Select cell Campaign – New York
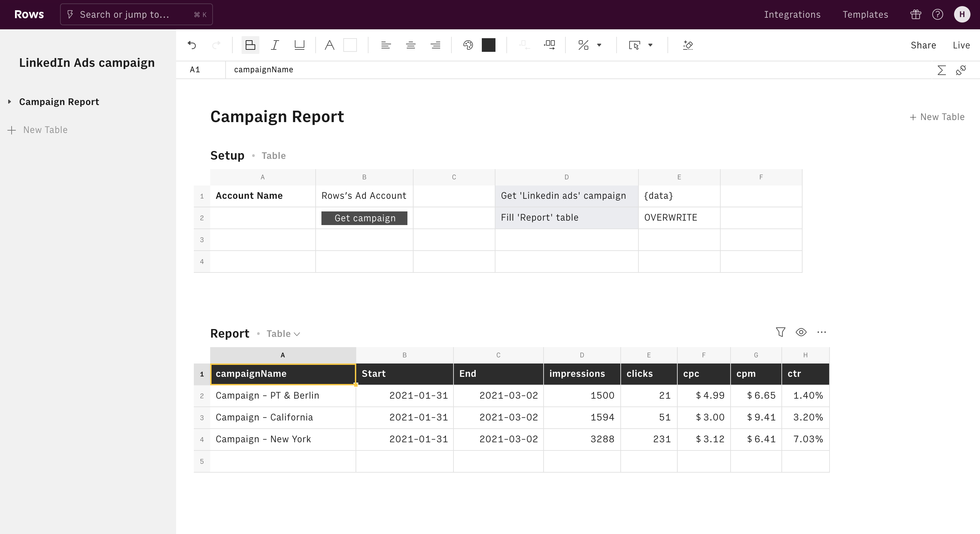 click(283, 439)
